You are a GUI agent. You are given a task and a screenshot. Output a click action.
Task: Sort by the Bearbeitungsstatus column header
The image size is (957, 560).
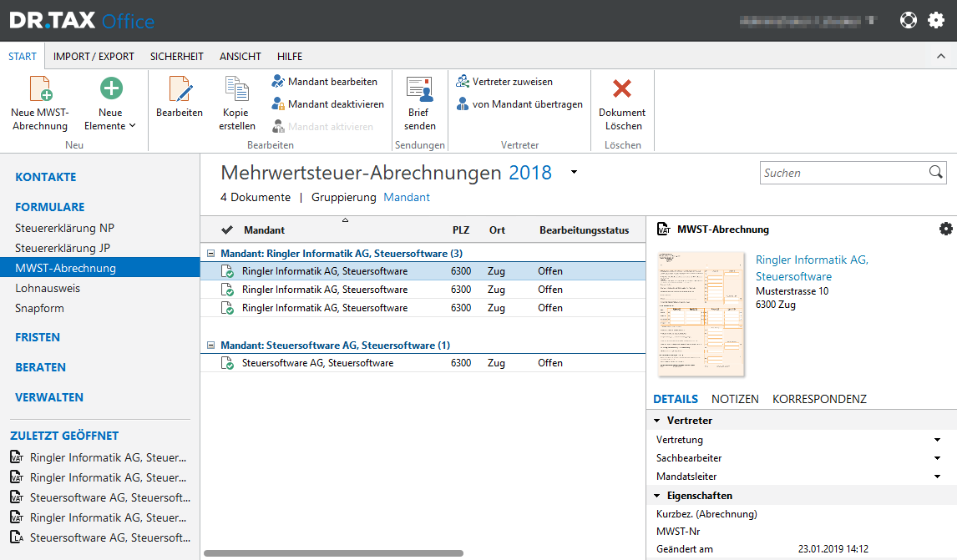point(584,230)
